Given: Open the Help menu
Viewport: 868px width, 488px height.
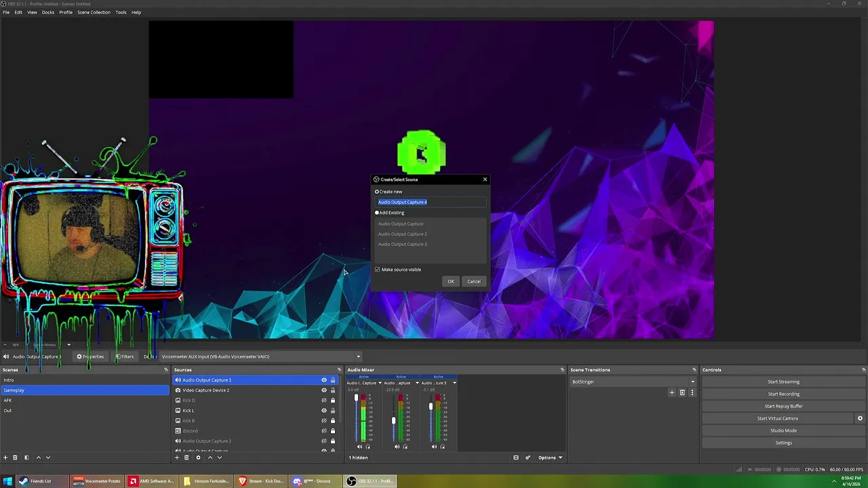Looking at the screenshot, I should coord(136,12).
